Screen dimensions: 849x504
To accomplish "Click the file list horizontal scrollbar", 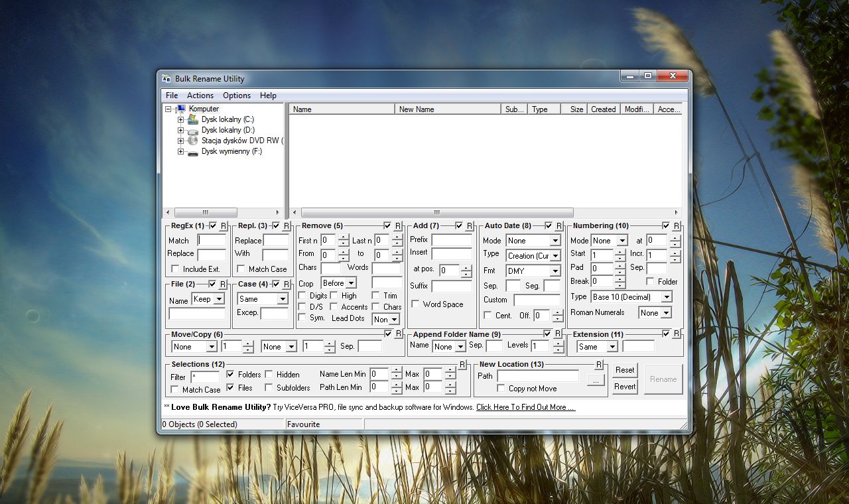I will [436, 213].
